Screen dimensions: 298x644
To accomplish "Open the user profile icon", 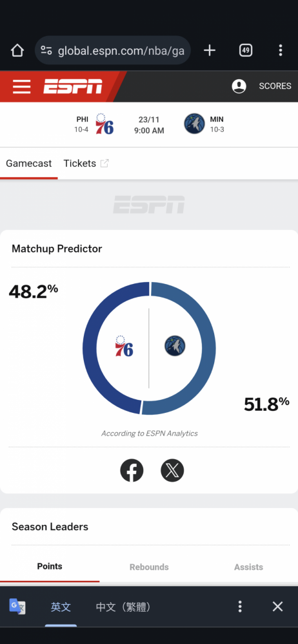I will pos(239,86).
